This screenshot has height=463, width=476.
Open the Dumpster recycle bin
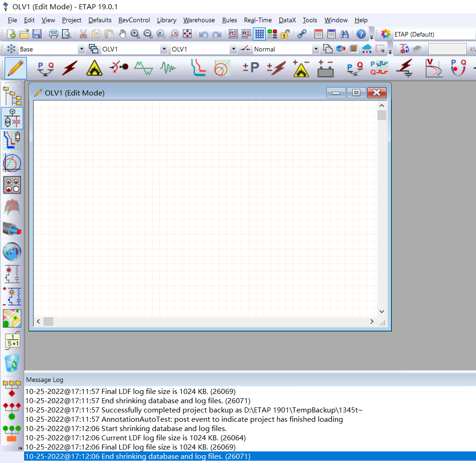[12, 363]
